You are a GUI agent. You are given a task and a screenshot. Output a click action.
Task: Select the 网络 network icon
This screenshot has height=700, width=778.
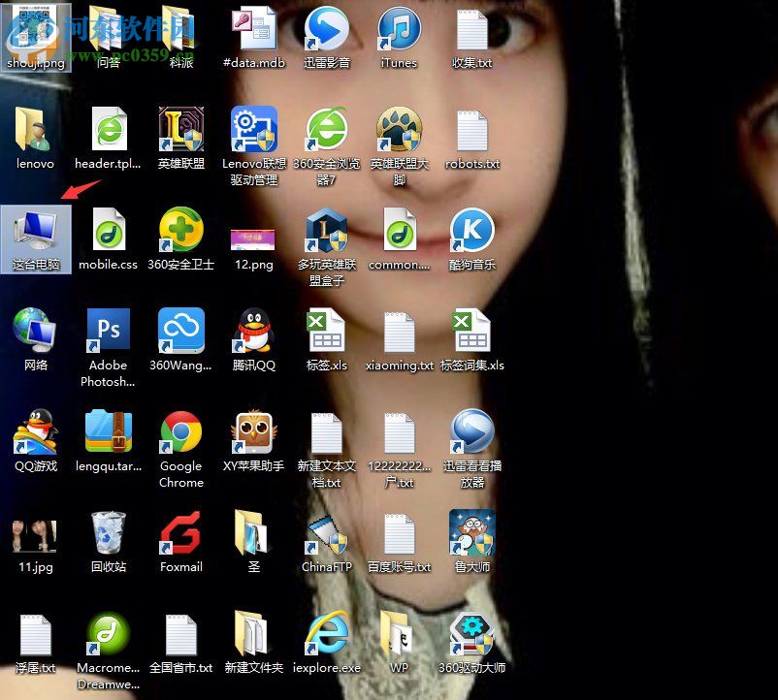click(36, 332)
